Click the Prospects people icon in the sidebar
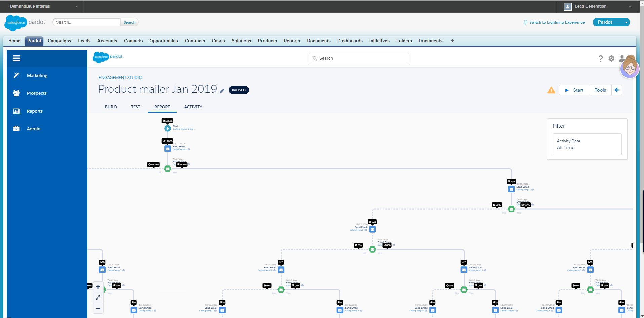This screenshot has height=318, width=644. point(16,93)
